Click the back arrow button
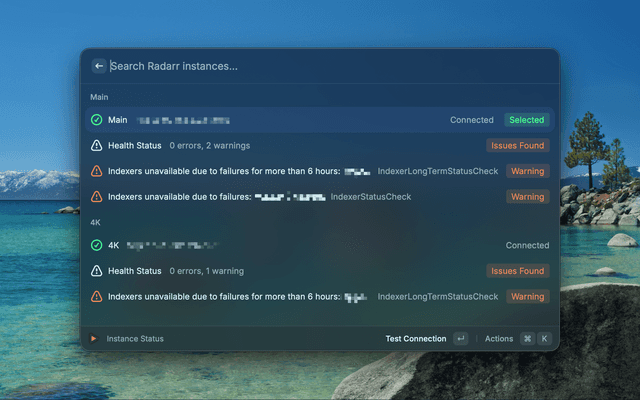 click(99, 66)
